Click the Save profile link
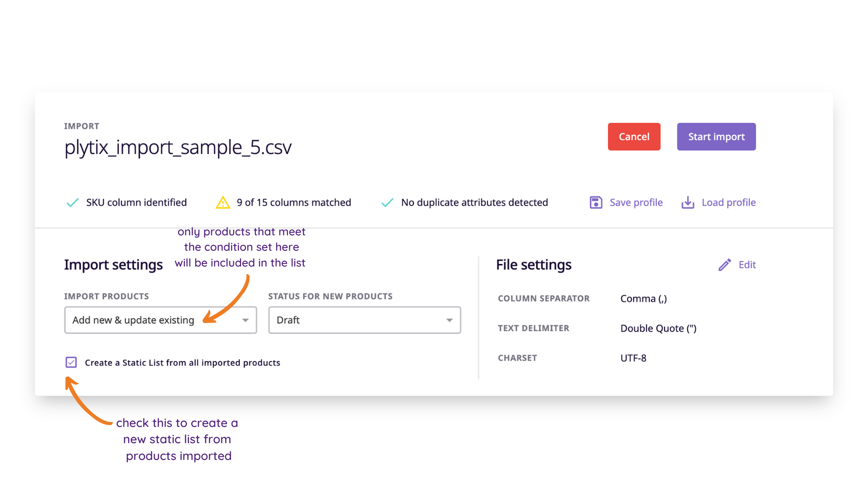The height and width of the screenshot is (488, 868). click(x=636, y=202)
